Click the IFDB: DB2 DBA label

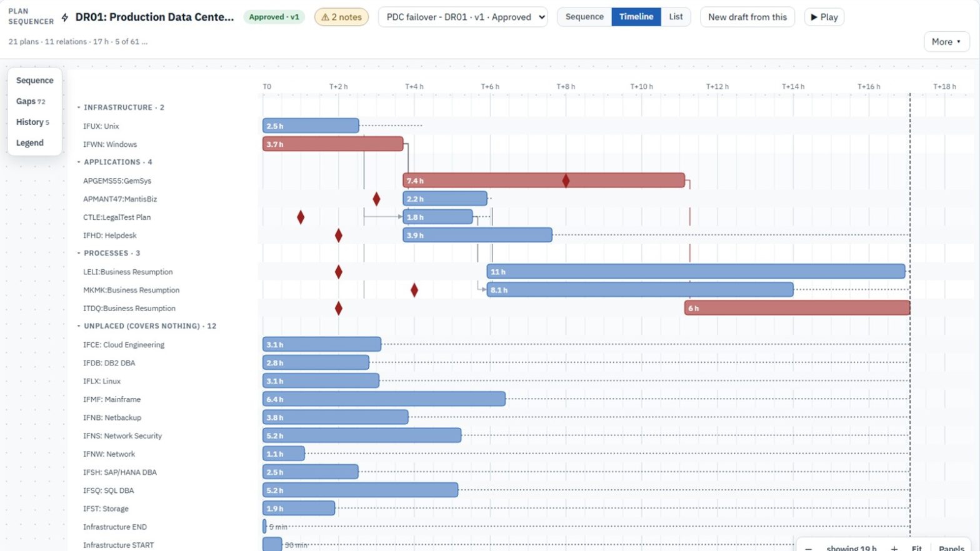point(109,363)
